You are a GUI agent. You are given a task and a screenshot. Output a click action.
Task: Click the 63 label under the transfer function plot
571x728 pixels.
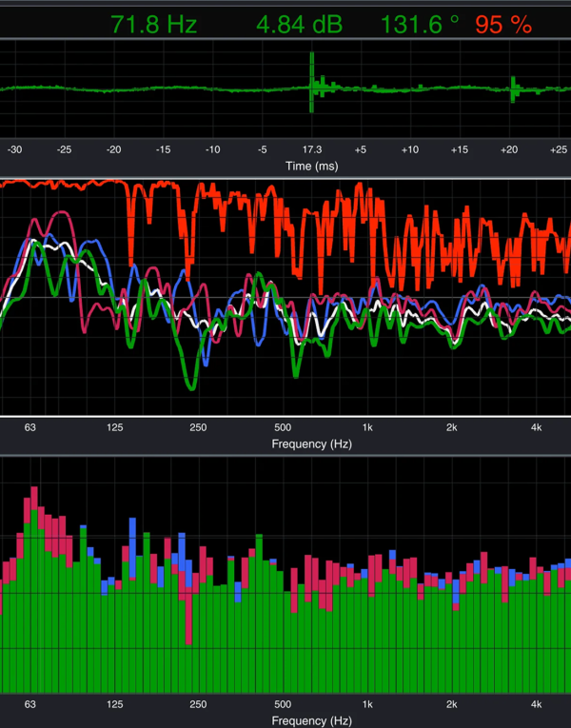(x=30, y=428)
